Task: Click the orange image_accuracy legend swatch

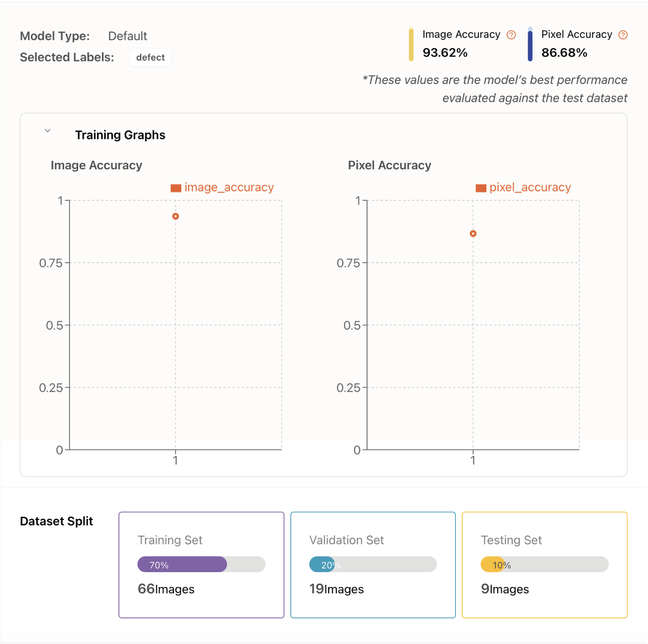Action: [176, 188]
